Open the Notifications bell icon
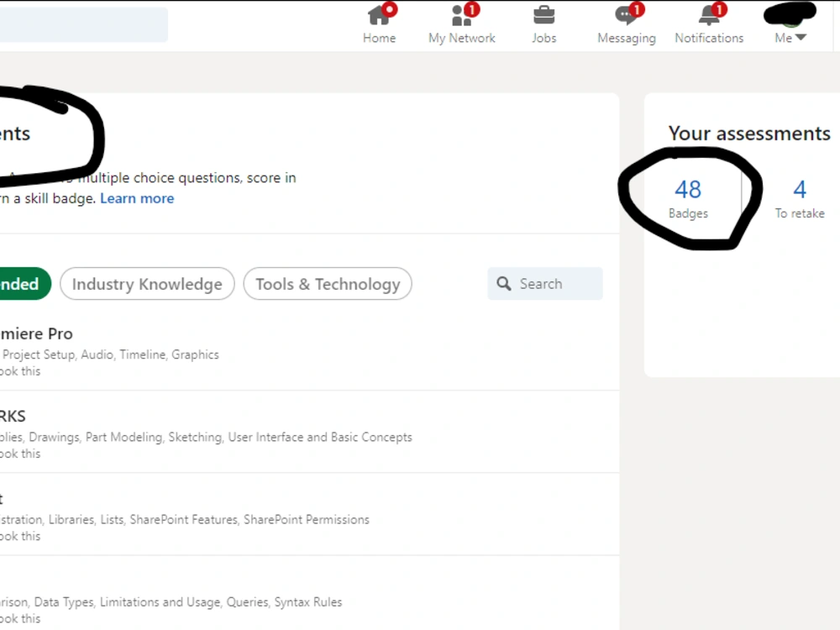The height and width of the screenshot is (630, 840). (x=709, y=15)
